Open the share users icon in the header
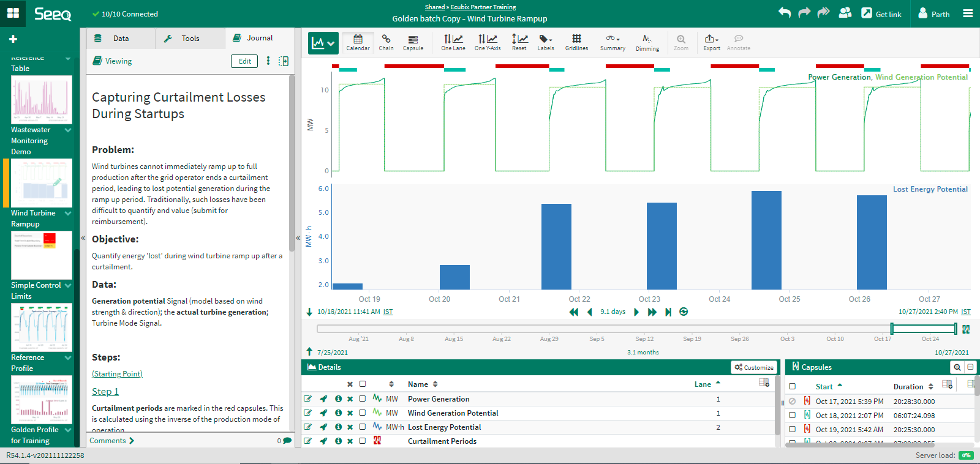The image size is (980, 464). 845,12
